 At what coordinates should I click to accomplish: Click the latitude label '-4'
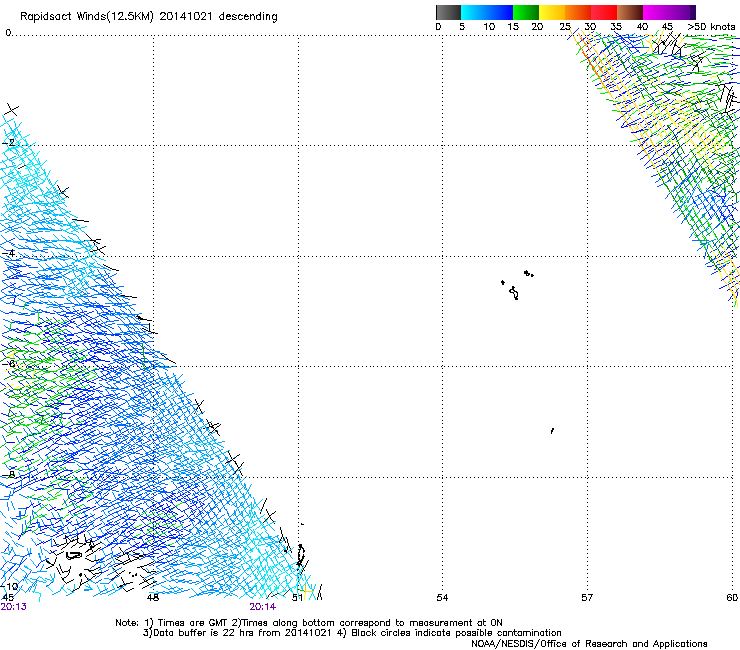8,253
